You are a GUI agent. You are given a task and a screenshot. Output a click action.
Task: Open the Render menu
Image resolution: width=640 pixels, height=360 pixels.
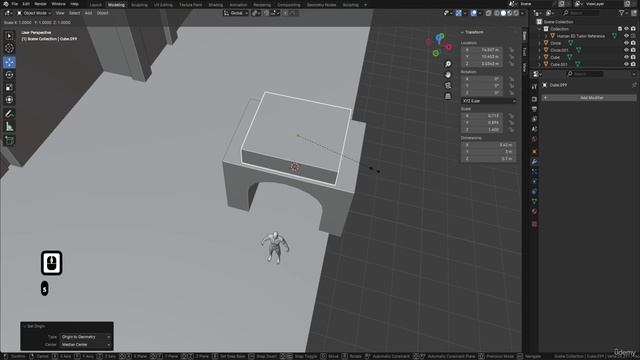click(x=40, y=4)
